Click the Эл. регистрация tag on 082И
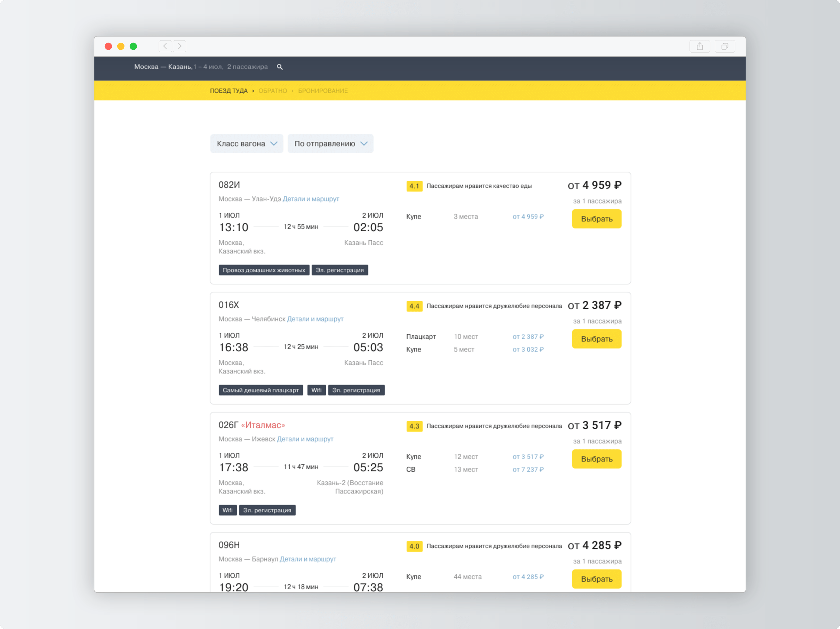 [x=340, y=270]
